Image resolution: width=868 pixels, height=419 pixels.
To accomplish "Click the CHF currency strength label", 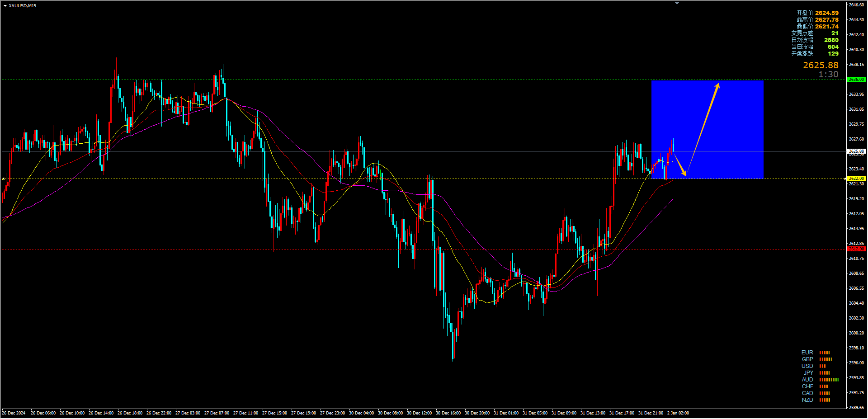I will pyautogui.click(x=807, y=386).
